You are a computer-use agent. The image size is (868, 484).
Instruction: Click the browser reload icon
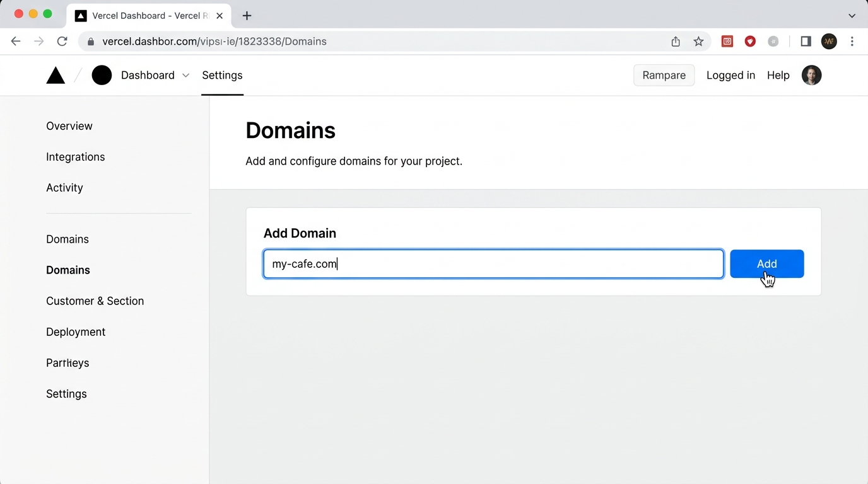pyautogui.click(x=62, y=42)
